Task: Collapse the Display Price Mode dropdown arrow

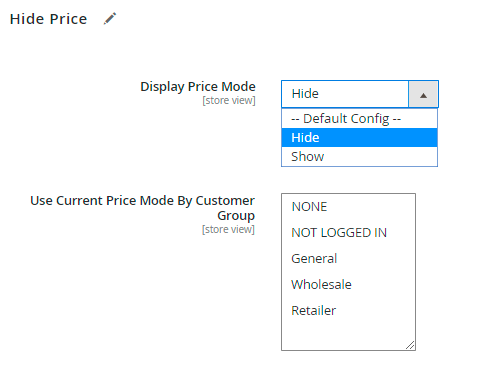Action: tap(423, 94)
